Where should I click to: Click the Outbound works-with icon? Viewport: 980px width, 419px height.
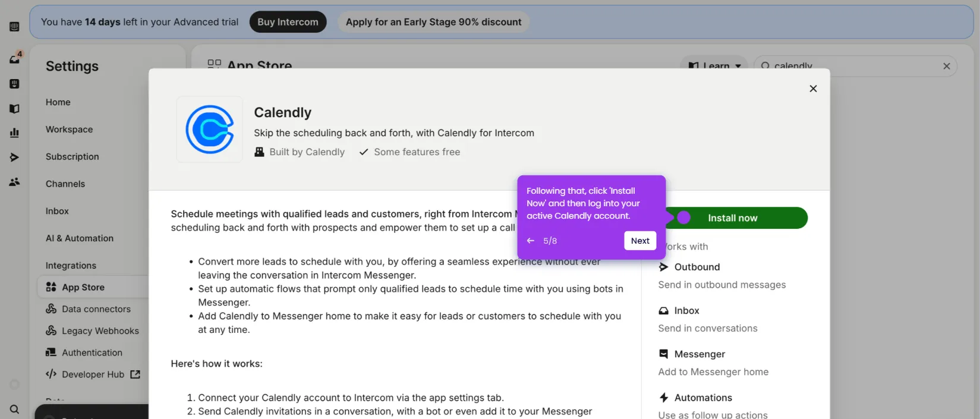[663, 267]
